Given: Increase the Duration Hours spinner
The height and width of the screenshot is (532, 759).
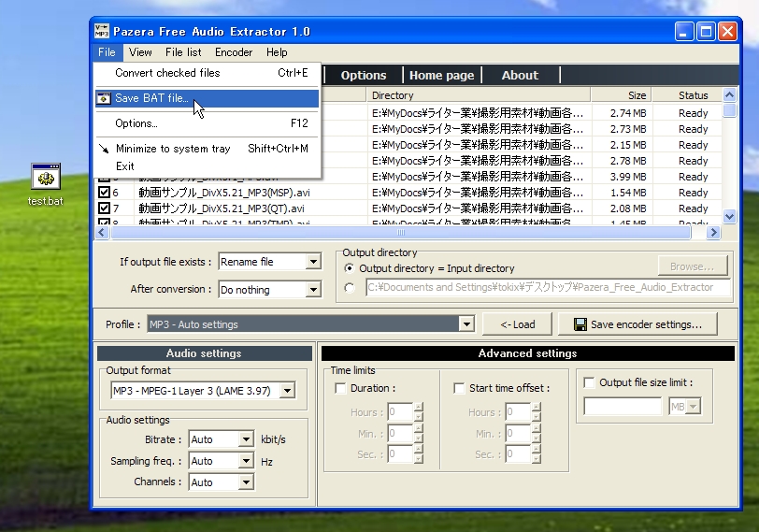Looking at the screenshot, I should click(x=419, y=407).
